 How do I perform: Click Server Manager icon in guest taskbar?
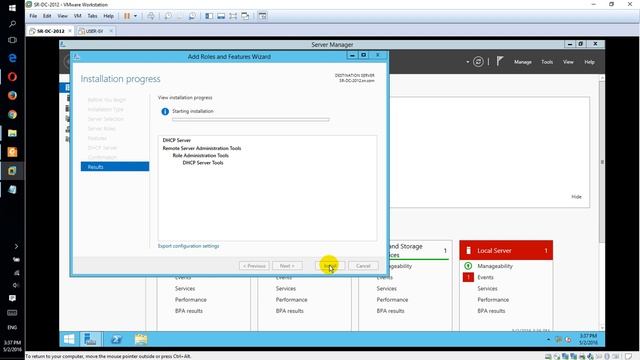tap(90, 339)
